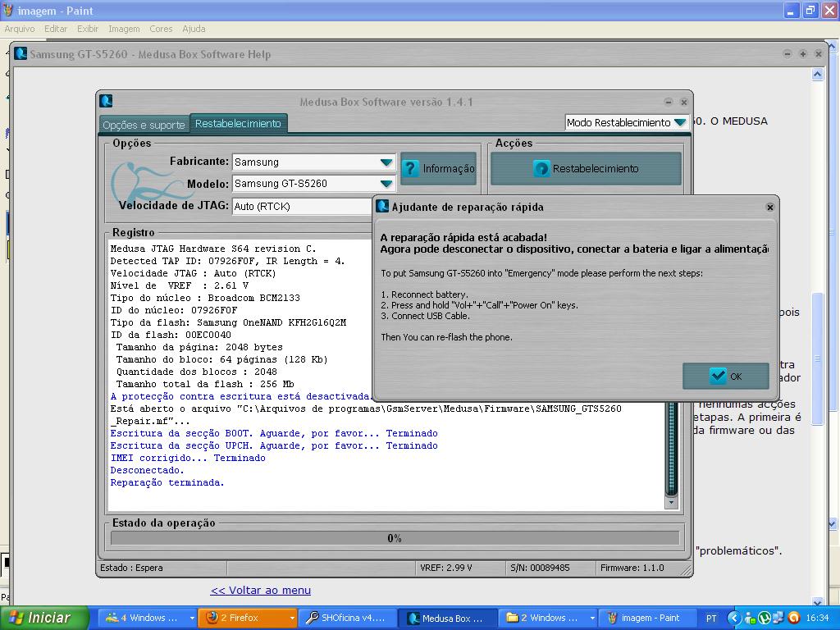The height and width of the screenshot is (630, 840).
Task: Select the Restabelecimiento tab
Action: click(x=238, y=123)
